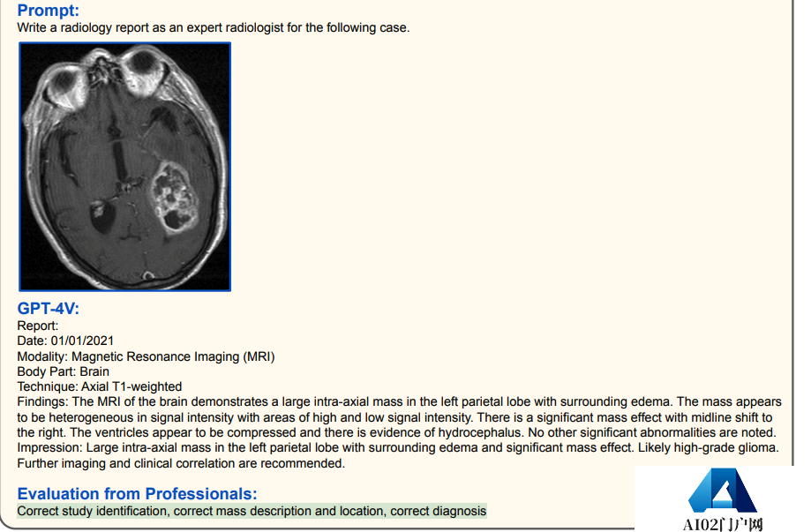Click 'Likely high-grade glioma' text
The width and height of the screenshot is (811, 532).
tap(708, 447)
